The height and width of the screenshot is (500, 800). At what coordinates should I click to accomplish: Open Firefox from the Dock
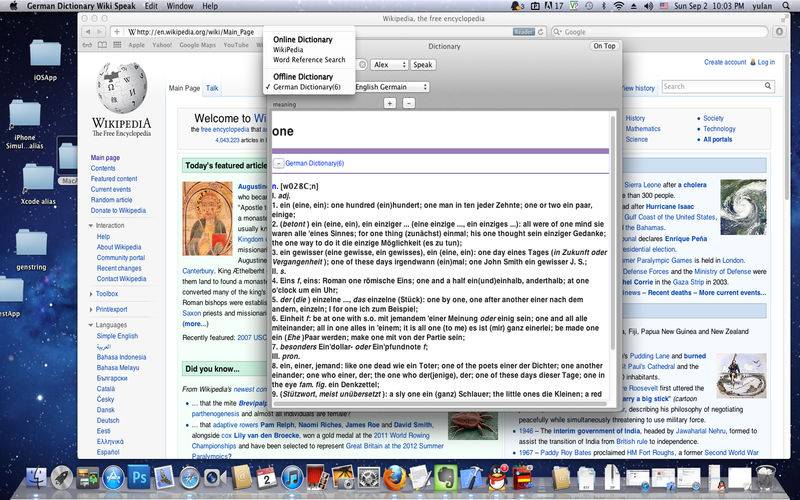click(395, 478)
